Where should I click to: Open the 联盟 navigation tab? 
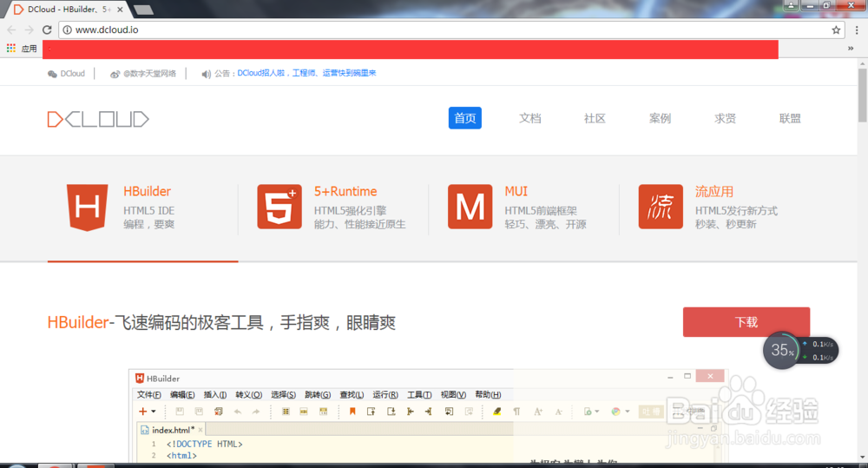pyautogui.click(x=790, y=118)
